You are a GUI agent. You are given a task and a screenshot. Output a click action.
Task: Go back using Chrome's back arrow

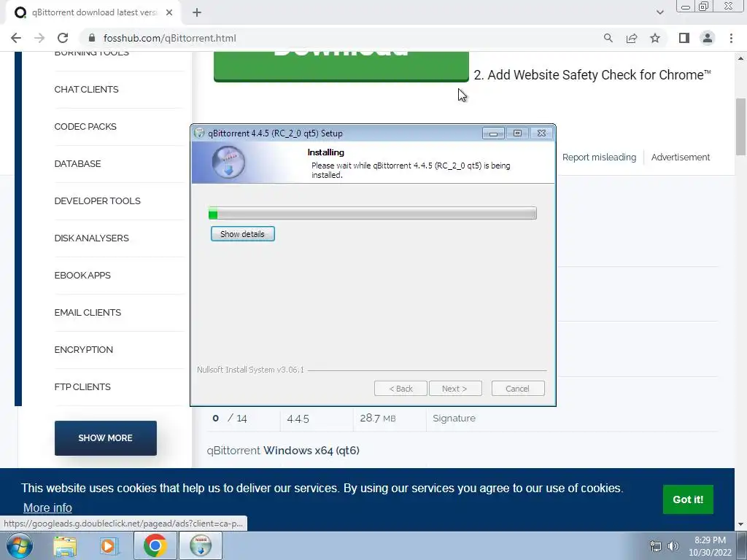click(16, 38)
